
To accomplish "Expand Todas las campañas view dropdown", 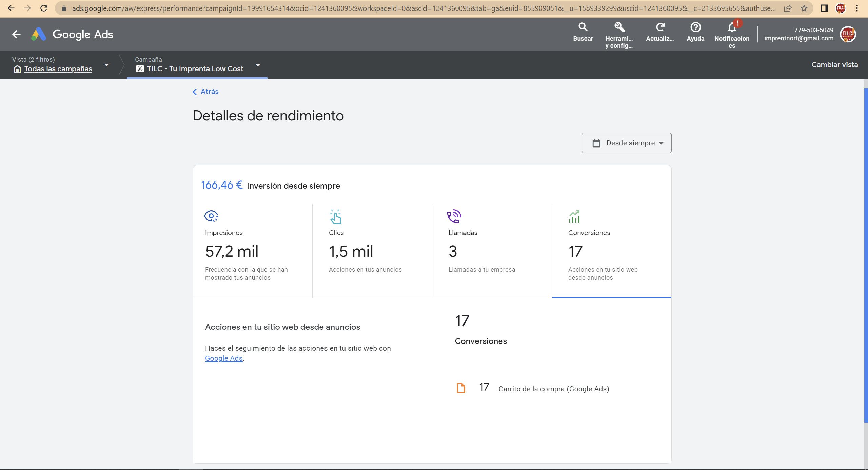I will click(x=106, y=65).
